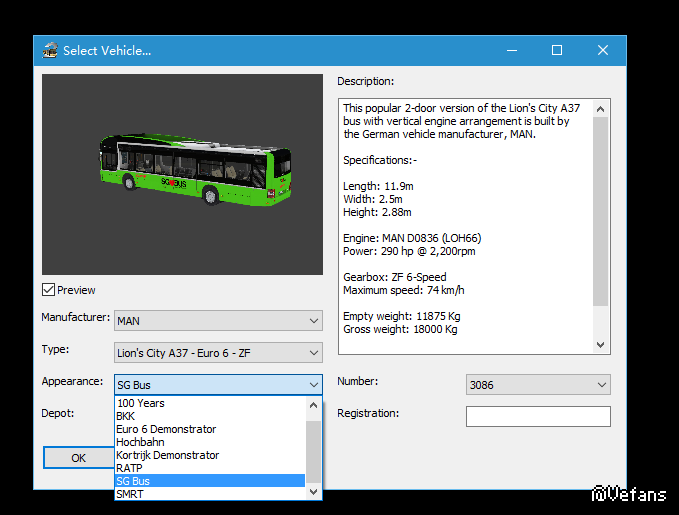Select highlighted SG Bus option

[x=133, y=481]
